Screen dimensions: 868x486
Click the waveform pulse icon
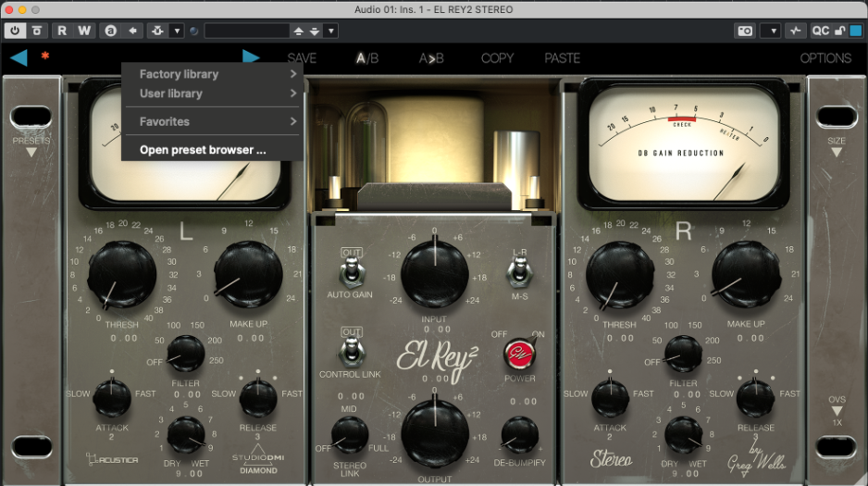pyautogui.click(x=796, y=31)
